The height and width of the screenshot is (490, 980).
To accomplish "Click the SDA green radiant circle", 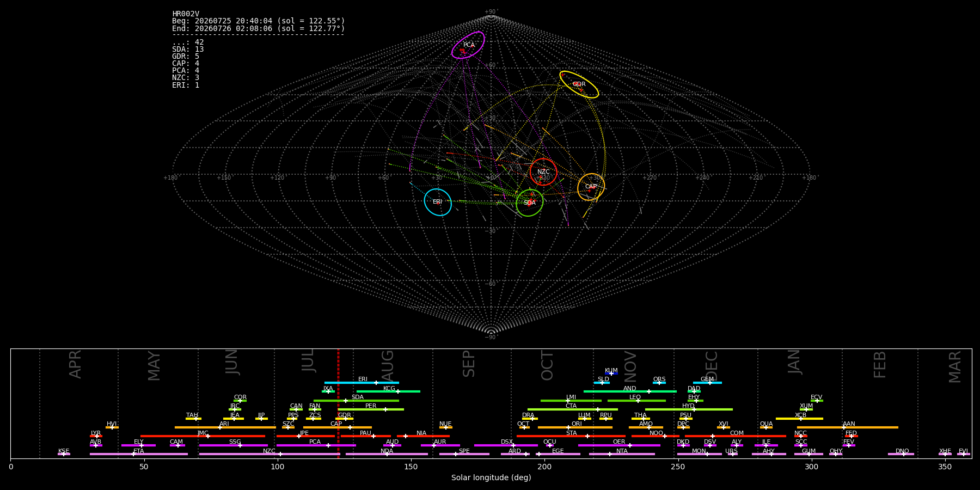I will click(x=530, y=203).
